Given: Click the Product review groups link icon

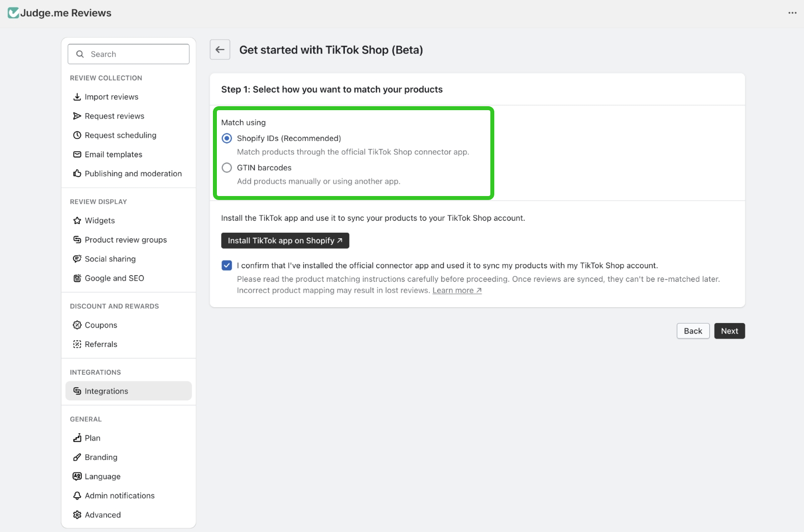Looking at the screenshot, I should point(77,240).
